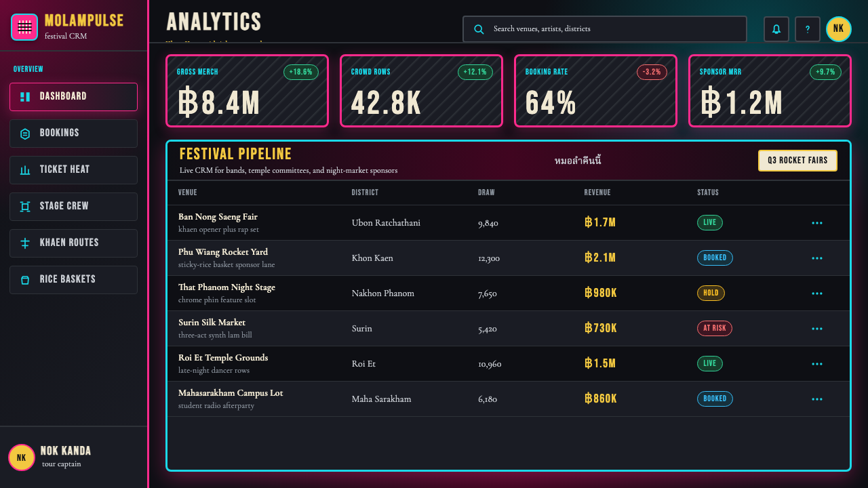Click the ฿980K revenue value
This screenshot has width=868, height=488.
point(601,293)
